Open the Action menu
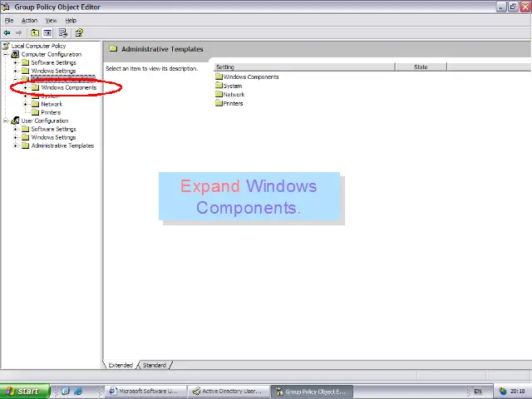Screen dimensions: 532x399 30,20
